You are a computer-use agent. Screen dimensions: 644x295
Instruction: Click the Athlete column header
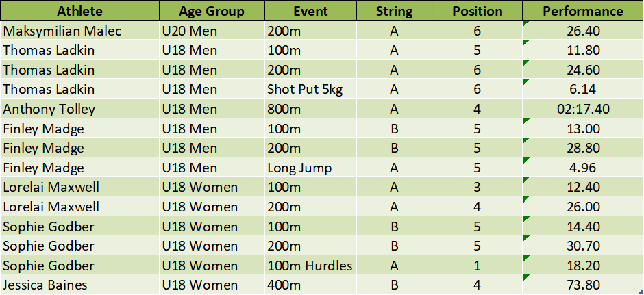click(x=79, y=11)
